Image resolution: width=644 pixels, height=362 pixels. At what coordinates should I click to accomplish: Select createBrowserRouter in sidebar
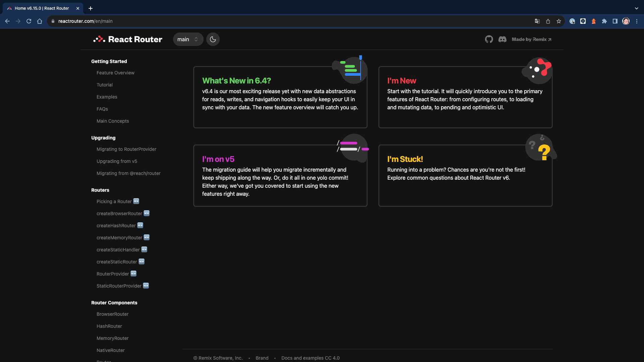pyautogui.click(x=119, y=214)
